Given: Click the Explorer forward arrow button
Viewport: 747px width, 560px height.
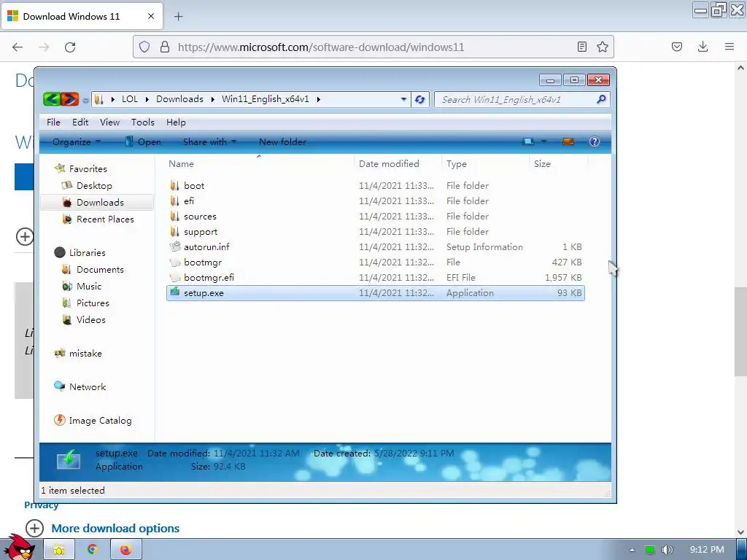Looking at the screenshot, I should click(69, 99).
